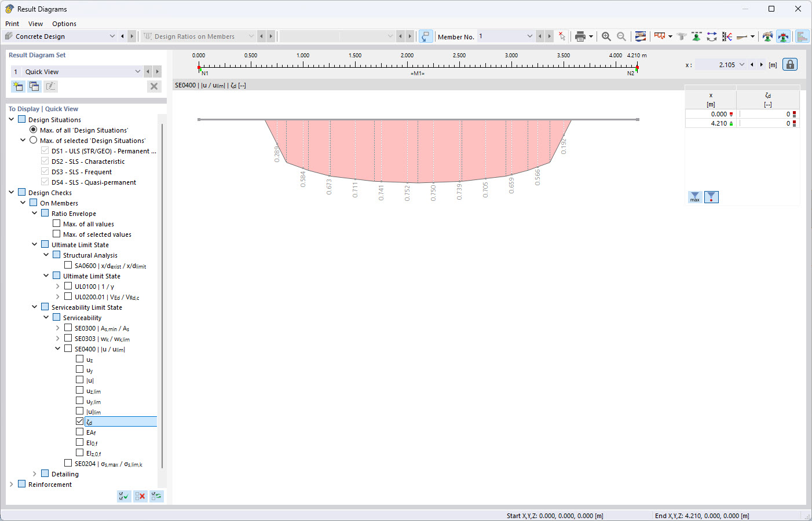Click the lock icon next to x field
This screenshot has height=521, width=812.
(790, 64)
